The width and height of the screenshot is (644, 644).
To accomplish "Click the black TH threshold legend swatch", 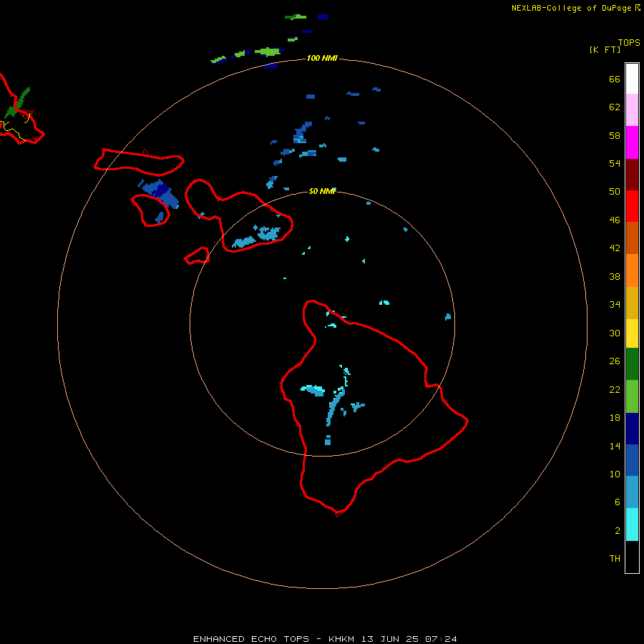I will pyautogui.click(x=632, y=557).
